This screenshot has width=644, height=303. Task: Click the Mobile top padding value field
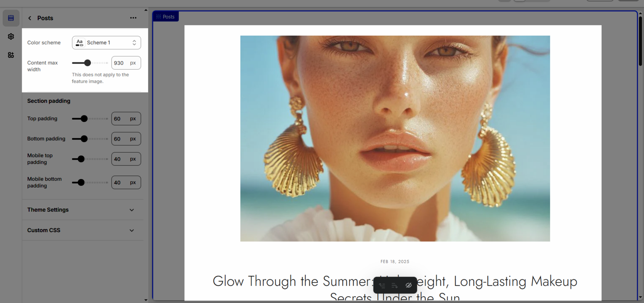point(120,159)
